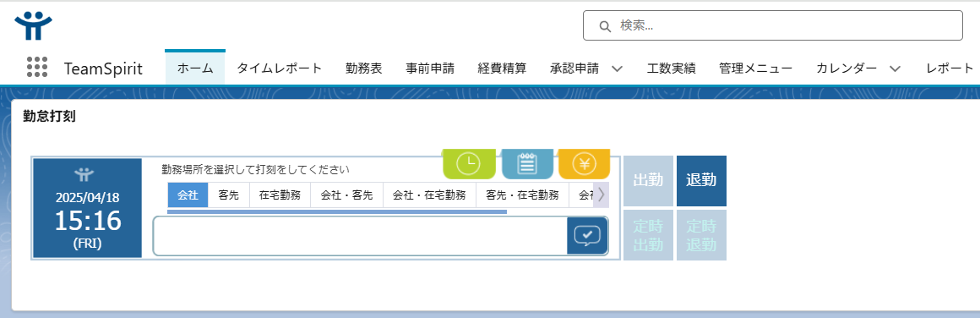Click the comment checkmark submit icon
Screen dimensions: 980x318
point(587,236)
